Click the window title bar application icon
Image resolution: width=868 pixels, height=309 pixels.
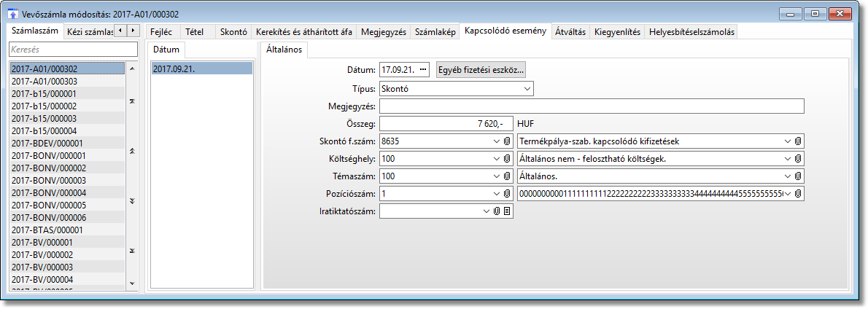[14, 13]
